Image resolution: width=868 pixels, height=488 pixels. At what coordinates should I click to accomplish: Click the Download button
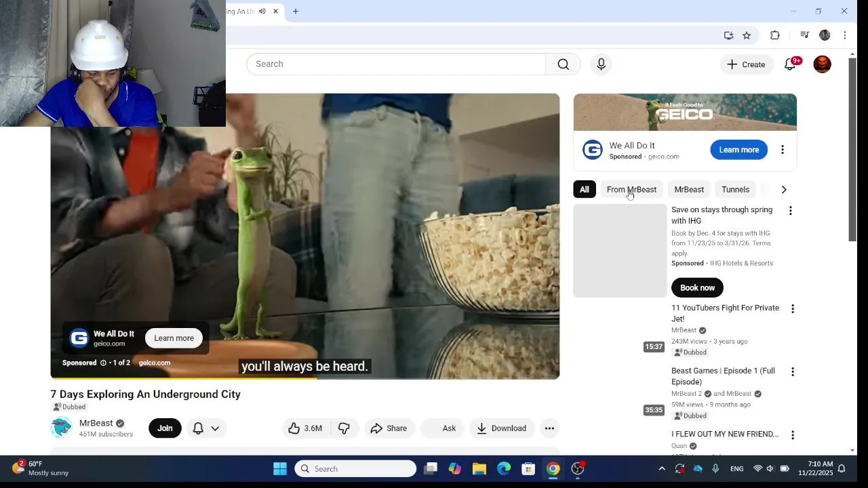pyautogui.click(x=501, y=428)
